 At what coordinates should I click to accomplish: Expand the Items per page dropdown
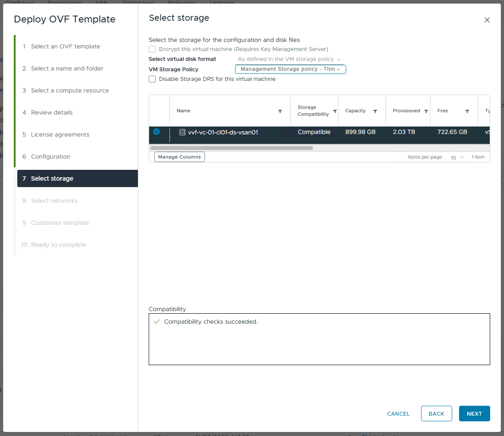click(x=457, y=157)
